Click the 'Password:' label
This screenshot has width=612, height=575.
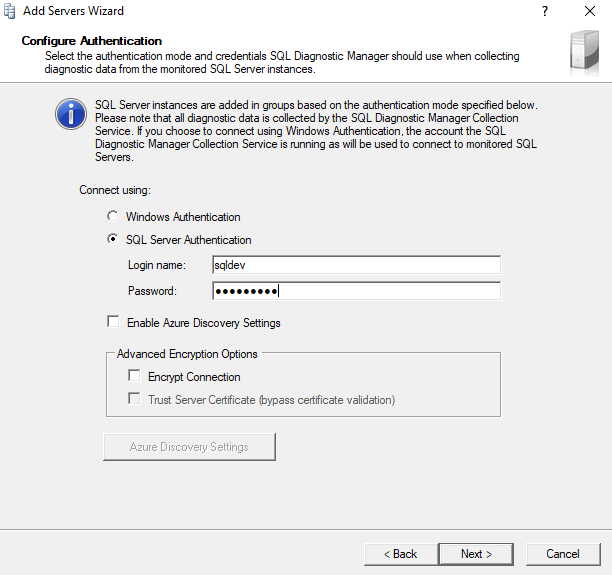(x=153, y=291)
